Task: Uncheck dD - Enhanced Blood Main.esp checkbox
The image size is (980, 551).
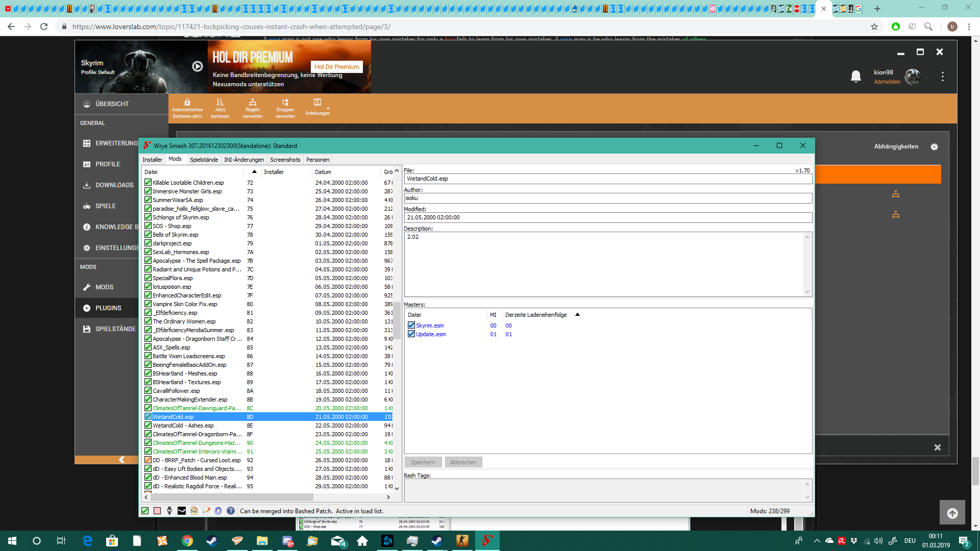Action: tap(148, 477)
